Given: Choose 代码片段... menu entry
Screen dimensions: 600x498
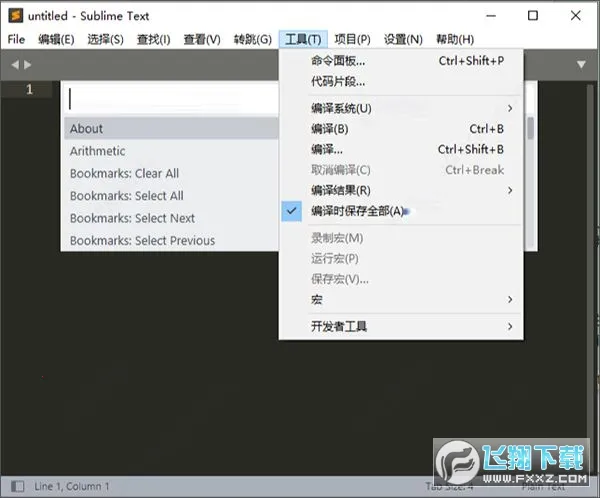Looking at the screenshot, I should [401, 81].
